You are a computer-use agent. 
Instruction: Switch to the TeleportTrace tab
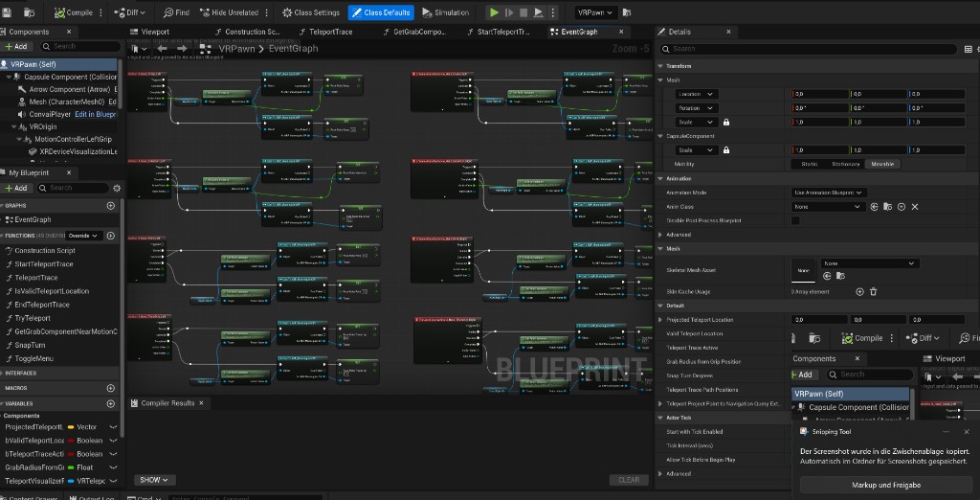point(325,32)
